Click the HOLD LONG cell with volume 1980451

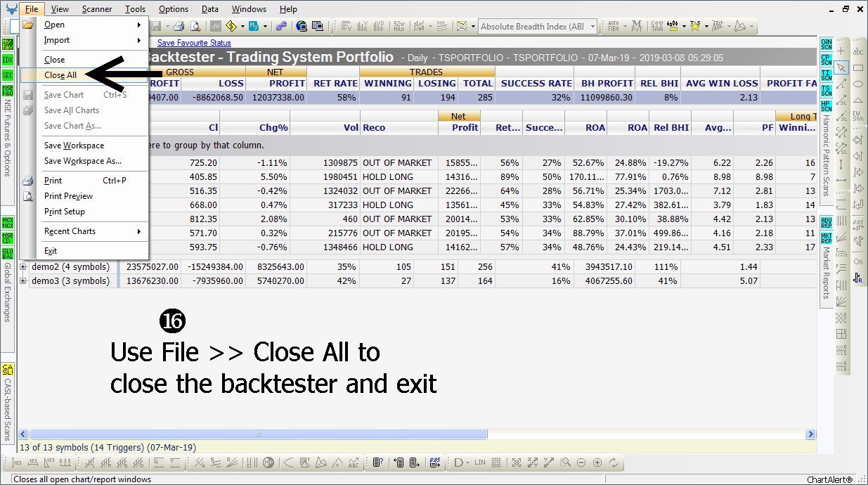[399, 176]
